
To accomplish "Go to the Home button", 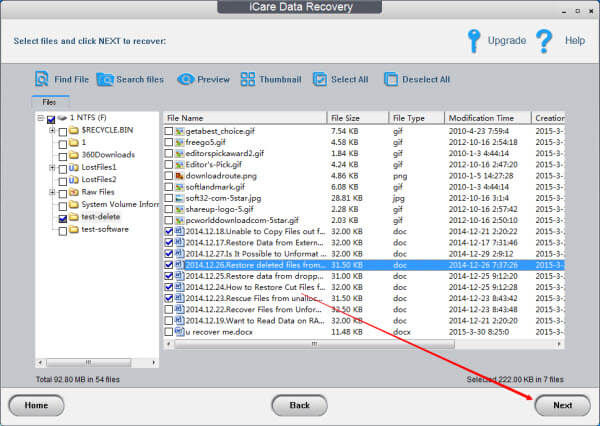I will click(x=36, y=405).
